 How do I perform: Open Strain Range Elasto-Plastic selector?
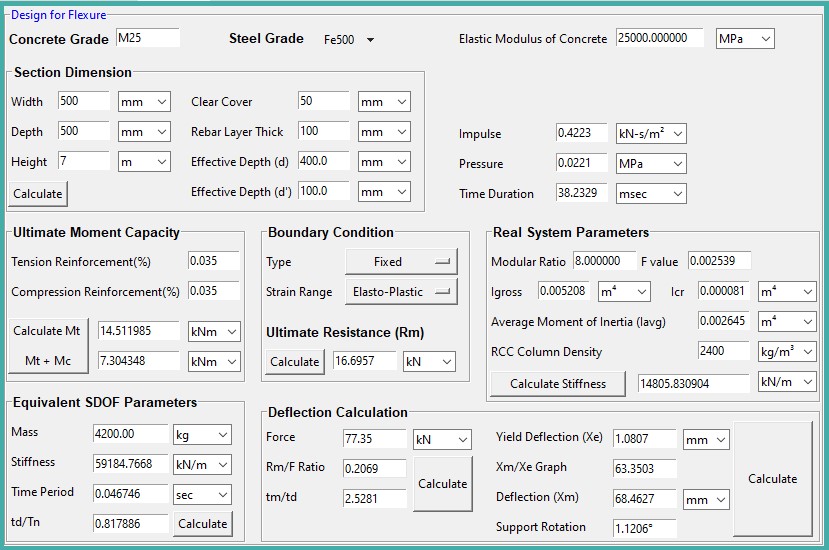[x=401, y=292]
